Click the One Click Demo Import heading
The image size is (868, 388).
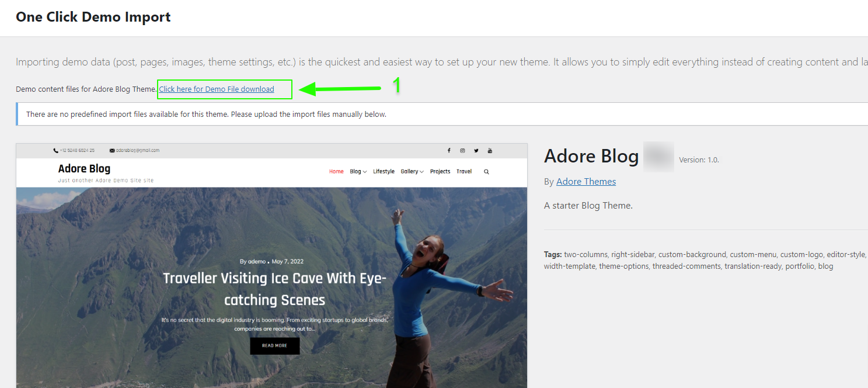tap(93, 17)
